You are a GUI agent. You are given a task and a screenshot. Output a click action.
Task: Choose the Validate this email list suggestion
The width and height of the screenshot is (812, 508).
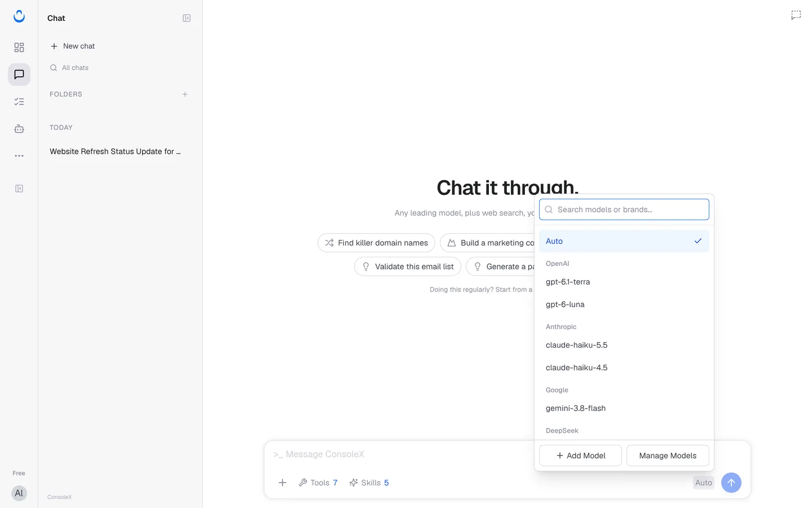coord(408,266)
